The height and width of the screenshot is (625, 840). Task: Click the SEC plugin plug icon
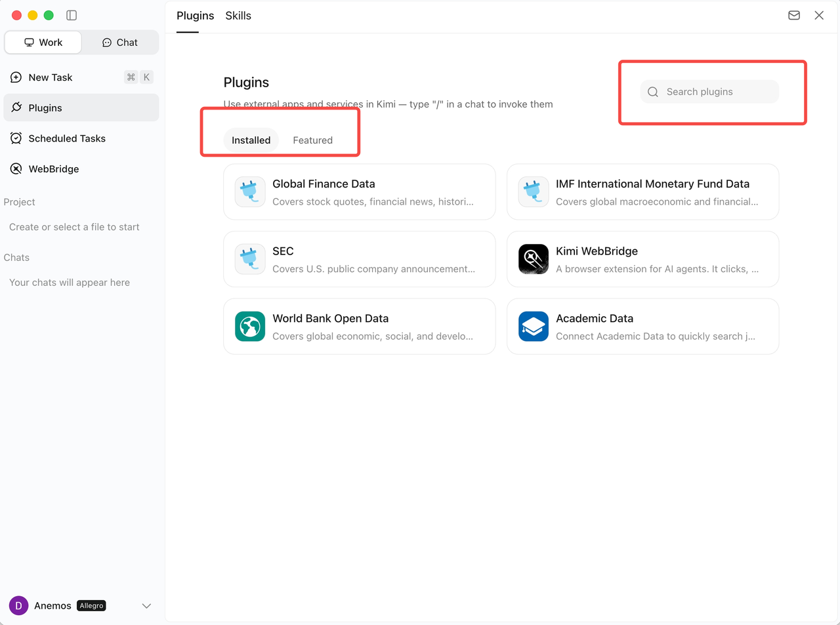coord(250,259)
